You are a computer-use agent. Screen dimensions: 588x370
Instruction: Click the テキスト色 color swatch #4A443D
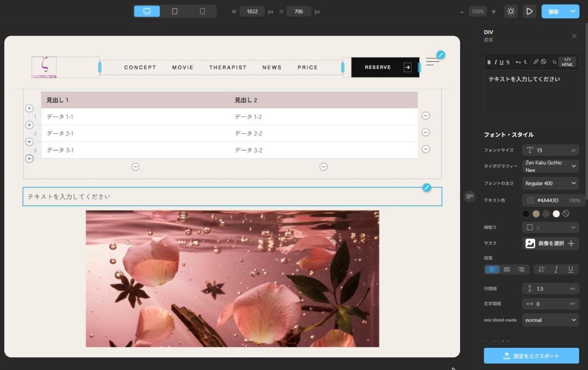tap(530, 201)
